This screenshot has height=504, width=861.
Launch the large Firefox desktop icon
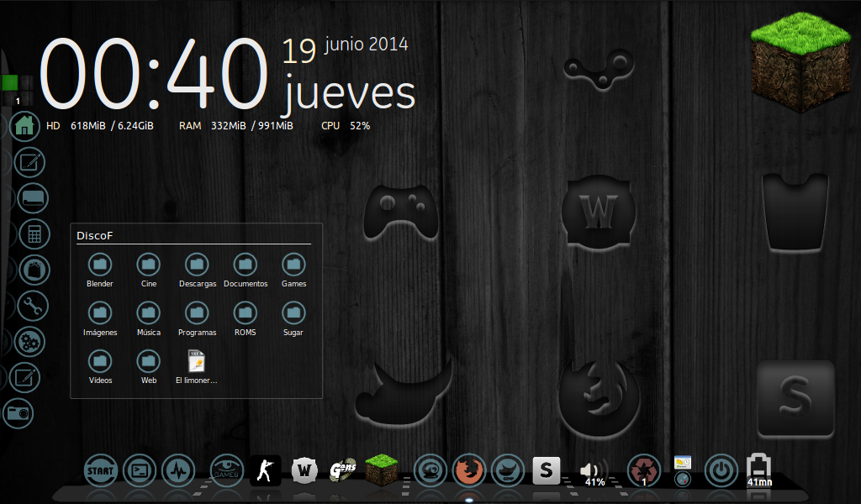pos(599,397)
